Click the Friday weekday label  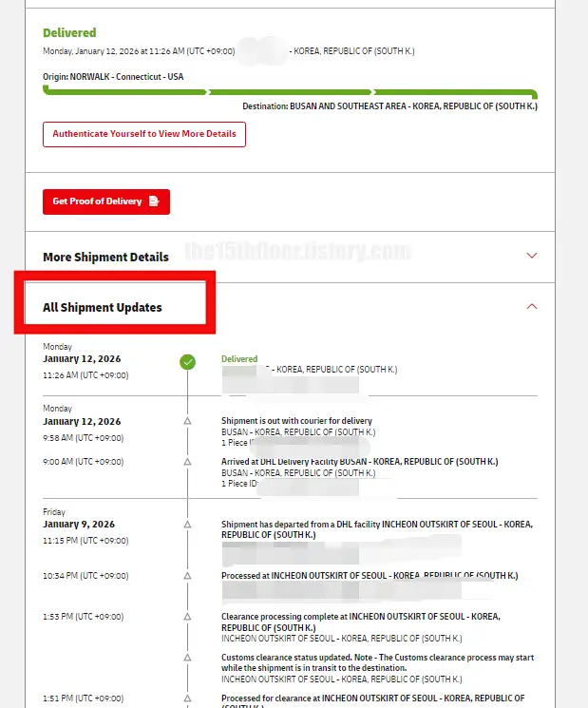point(54,512)
